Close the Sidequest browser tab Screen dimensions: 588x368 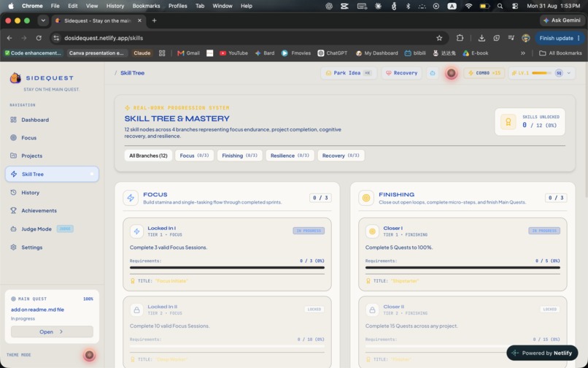(x=139, y=20)
